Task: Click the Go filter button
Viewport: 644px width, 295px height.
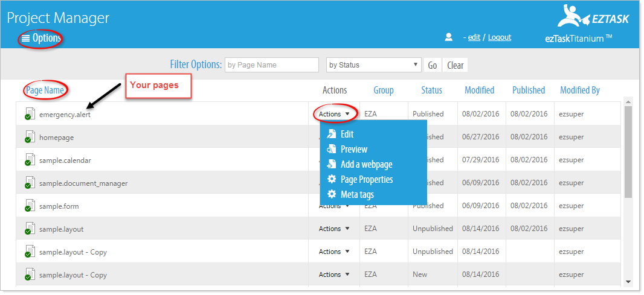Action: (433, 65)
